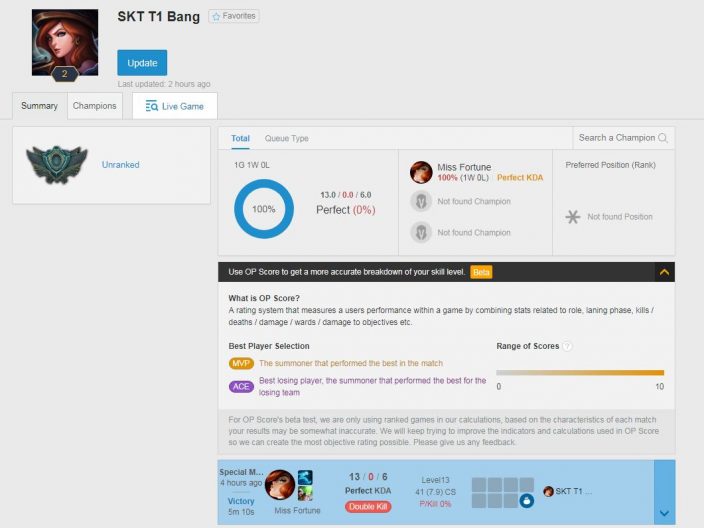
Task: Open the Unranked link
Action: click(120, 165)
